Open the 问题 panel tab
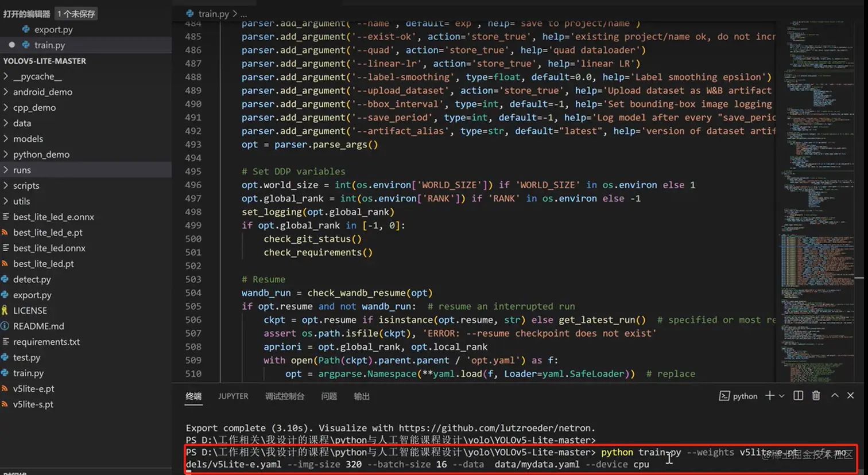868x475 pixels. point(329,396)
